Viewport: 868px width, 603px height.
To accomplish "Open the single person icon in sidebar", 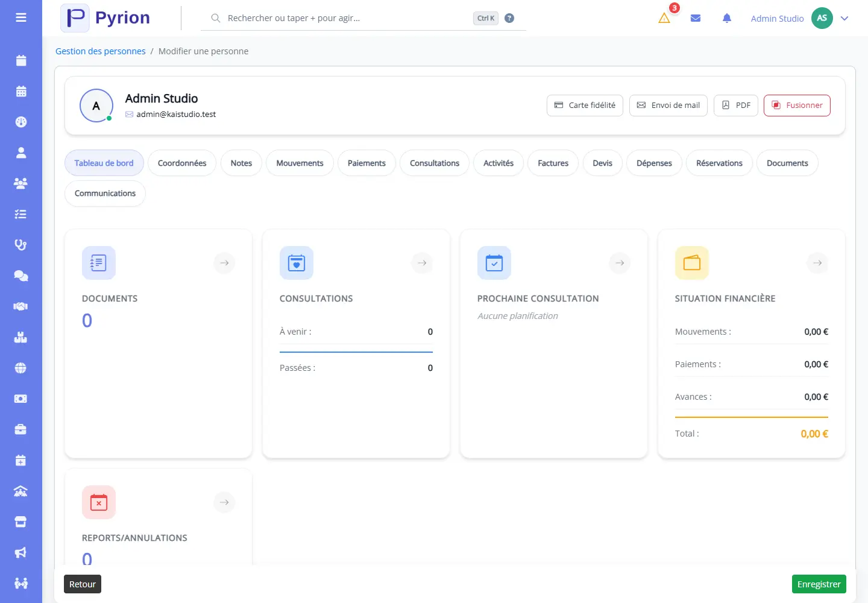I will coord(21,153).
